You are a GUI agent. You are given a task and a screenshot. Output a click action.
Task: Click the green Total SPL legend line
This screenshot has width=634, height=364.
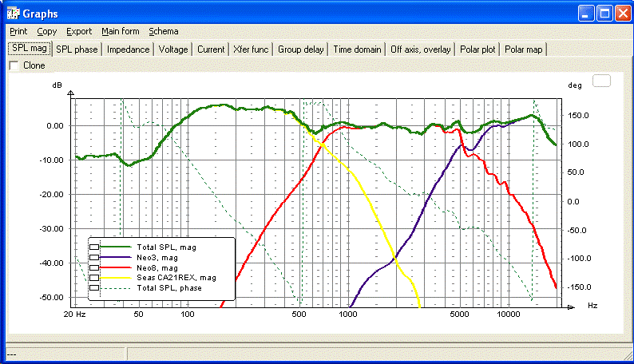tap(115, 247)
